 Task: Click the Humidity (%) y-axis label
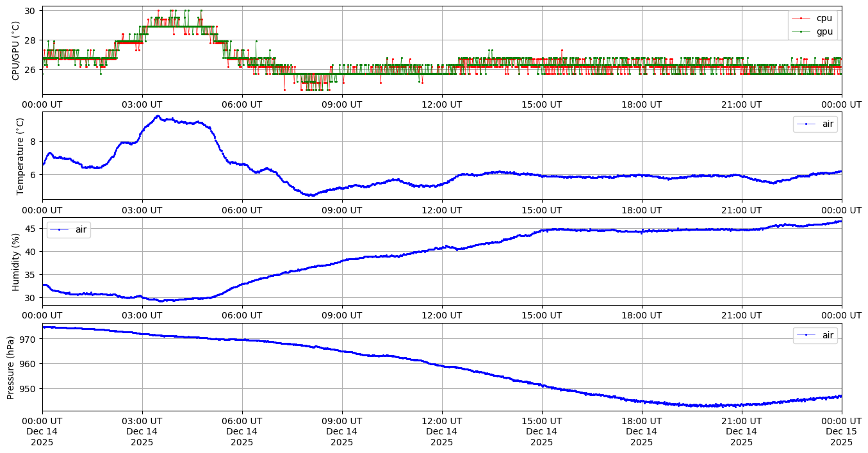[x=16, y=261]
